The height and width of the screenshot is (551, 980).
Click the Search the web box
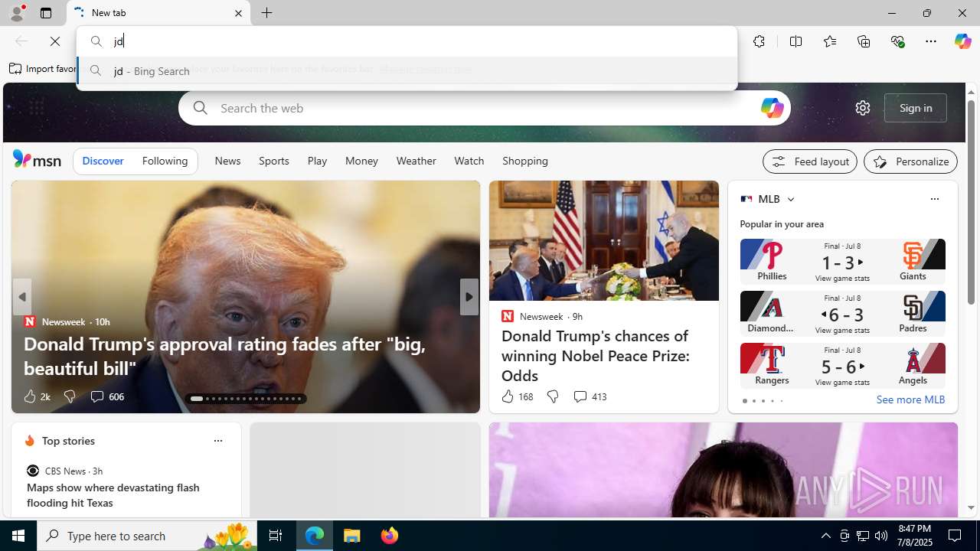[x=484, y=108]
